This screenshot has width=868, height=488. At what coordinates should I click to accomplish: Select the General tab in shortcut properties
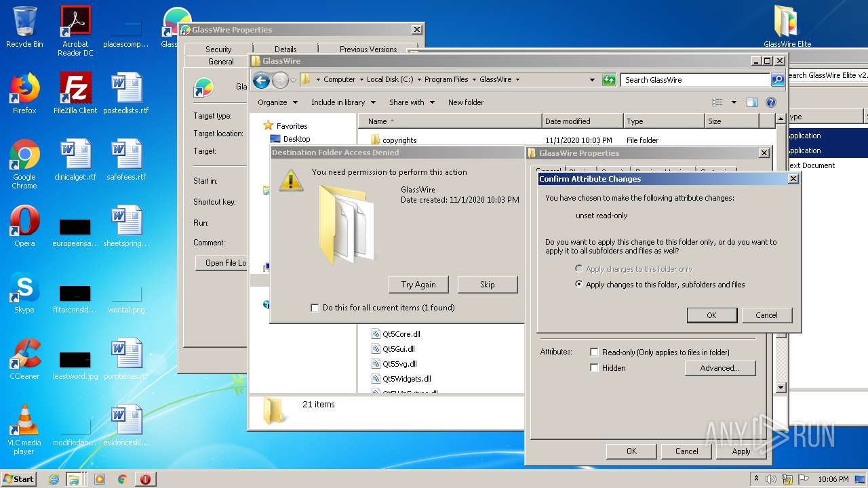[220, 62]
